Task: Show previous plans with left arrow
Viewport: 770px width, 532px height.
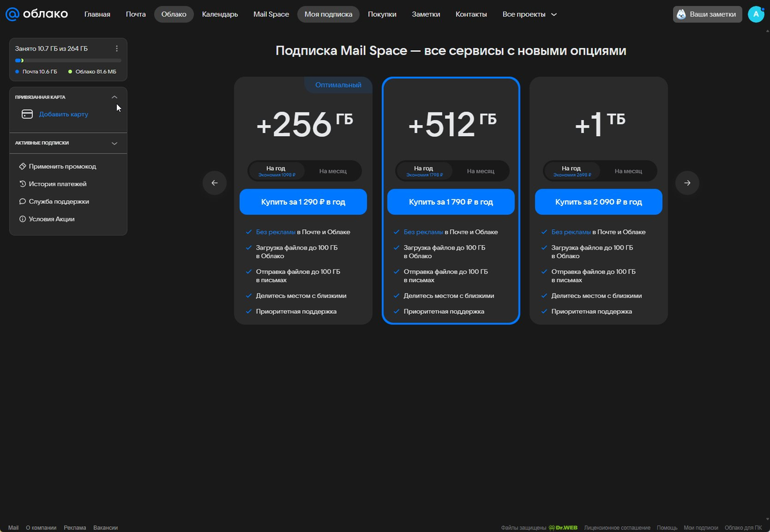Action: (x=214, y=183)
